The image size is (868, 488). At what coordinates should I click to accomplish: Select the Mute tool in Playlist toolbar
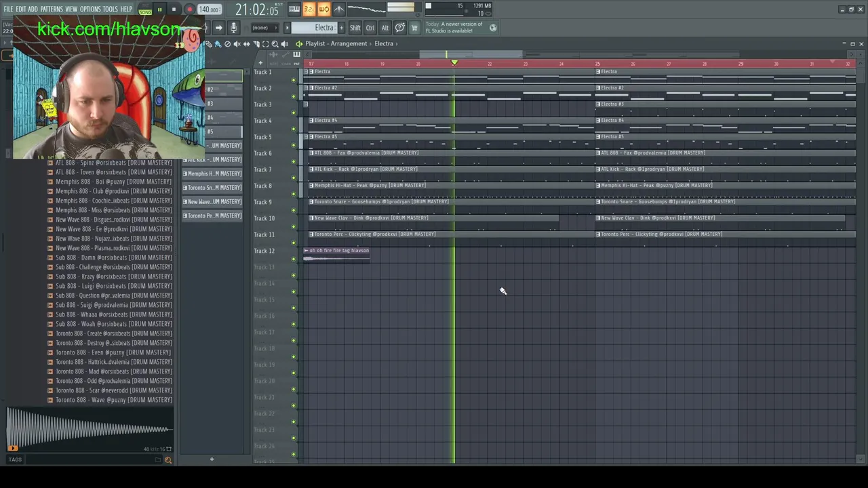click(237, 44)
